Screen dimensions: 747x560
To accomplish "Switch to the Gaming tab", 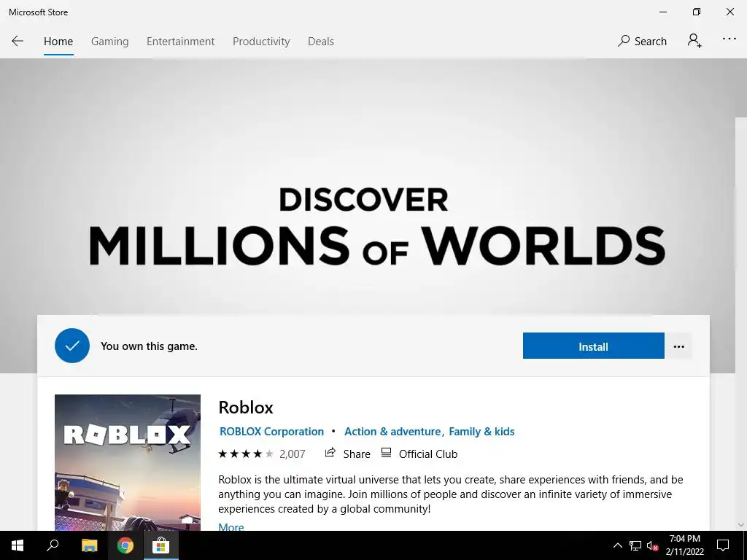I will pyautogui.click(x=109, y=42).
